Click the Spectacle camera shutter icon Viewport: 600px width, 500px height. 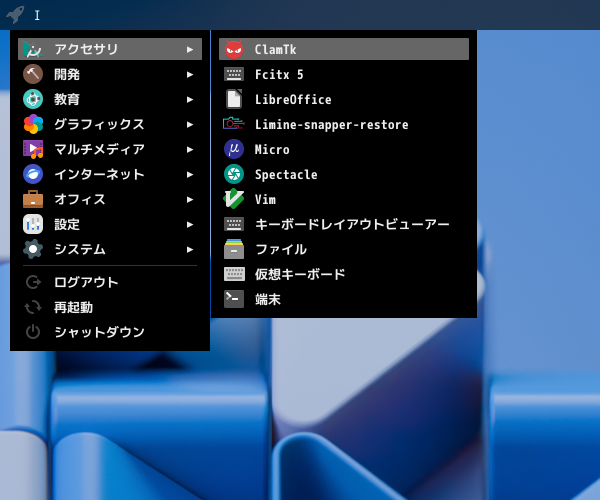click(234, 174)
